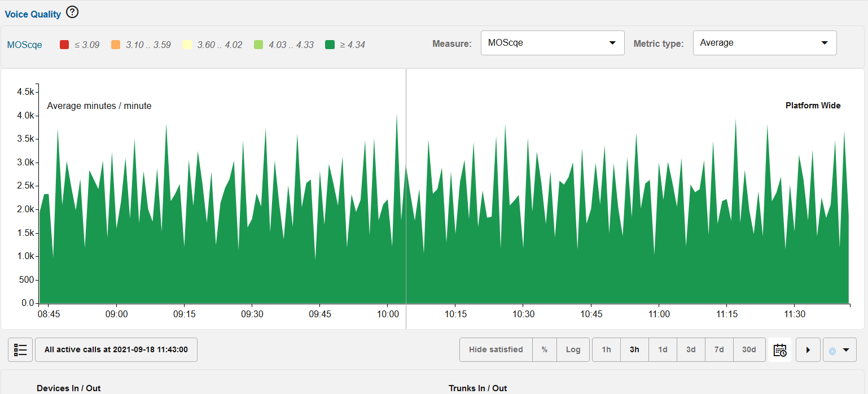Click the yellow 3.60 .. 4.02 swatch
The width and height of the screenshot is (868, 394).
click(x=187, y=45)
